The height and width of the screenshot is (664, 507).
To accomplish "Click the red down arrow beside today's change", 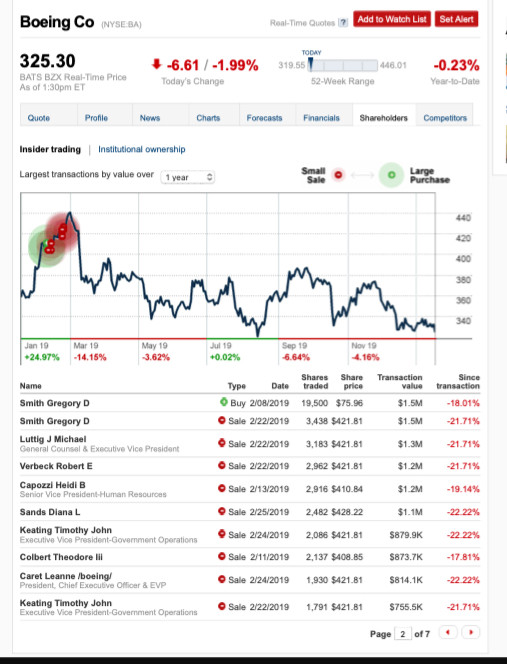I will (x=157, y=64).
